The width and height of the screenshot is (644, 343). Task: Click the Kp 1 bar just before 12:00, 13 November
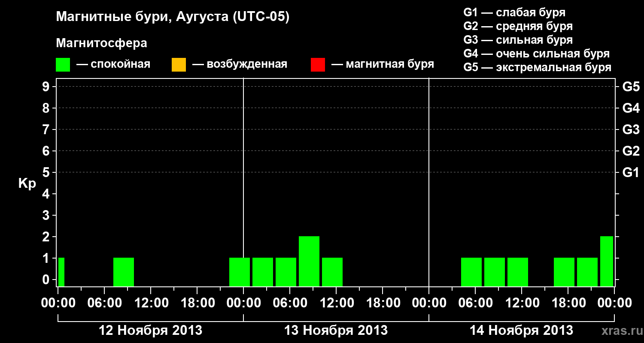(x=332, y=272)
